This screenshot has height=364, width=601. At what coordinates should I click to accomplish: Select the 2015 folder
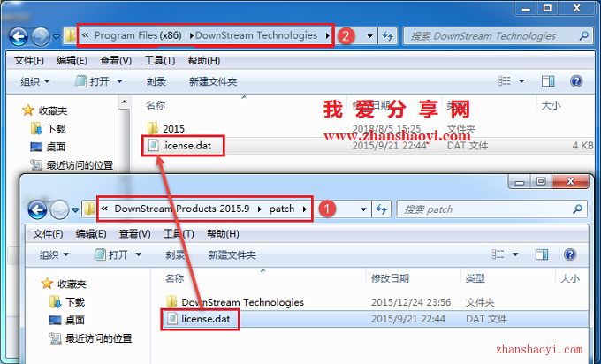pos(166,129)
